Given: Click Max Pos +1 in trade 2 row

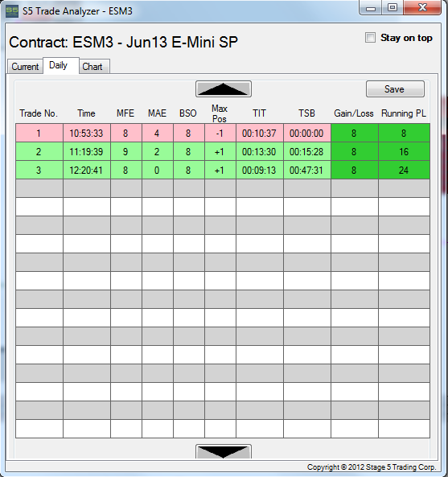Looking at the screenshot, I should pos(220,151).
